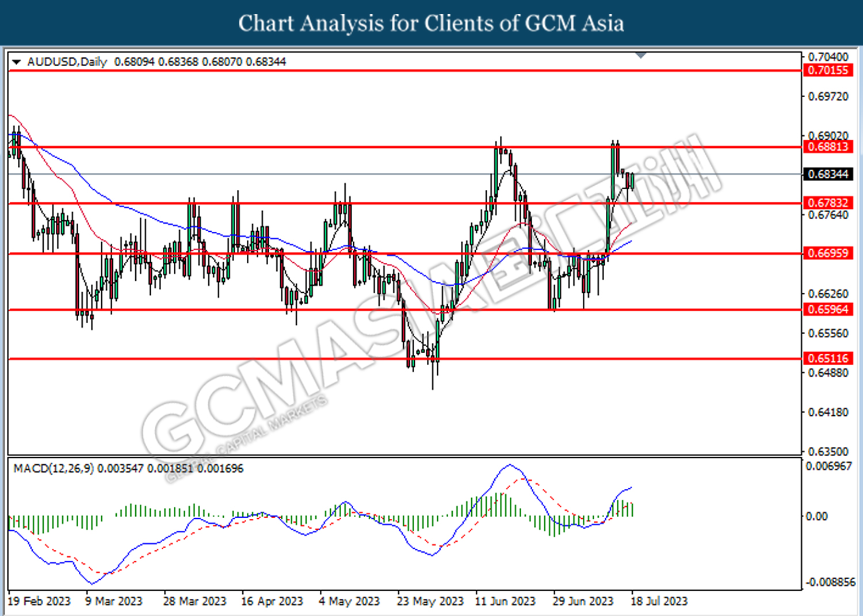Image resolution: width=863 pixels, height=616 pixels.
Task: Open the AUDUSD chart dropdown triangle
Action: [x=17, y=62]
